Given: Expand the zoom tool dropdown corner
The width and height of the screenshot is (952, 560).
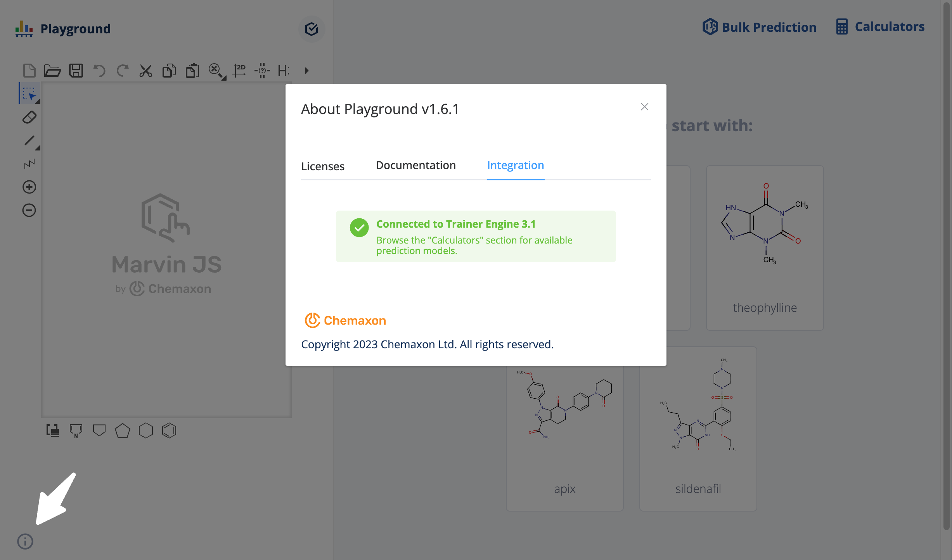Looking at the screenshot, I should pyautogui.click(x=224, y=78).
